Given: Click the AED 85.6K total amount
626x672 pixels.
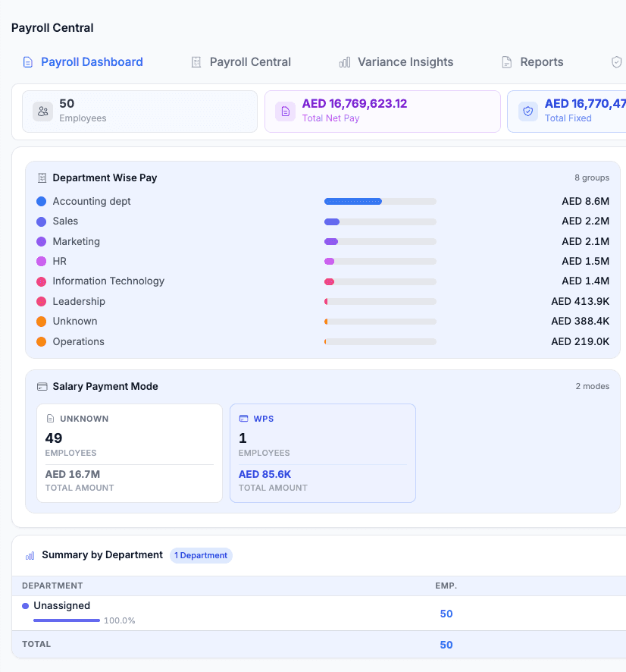Looking at the screenshot, I should click(264, 475).
